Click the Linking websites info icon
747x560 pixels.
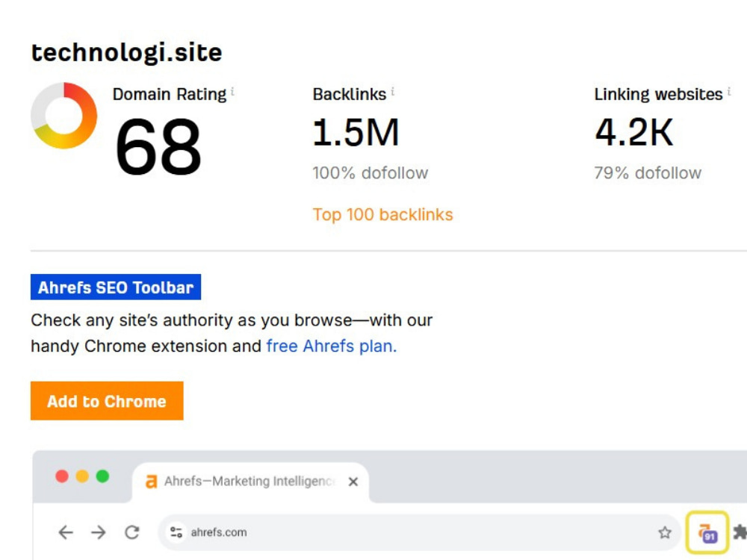pyautogui.click(x=729, y=91)
